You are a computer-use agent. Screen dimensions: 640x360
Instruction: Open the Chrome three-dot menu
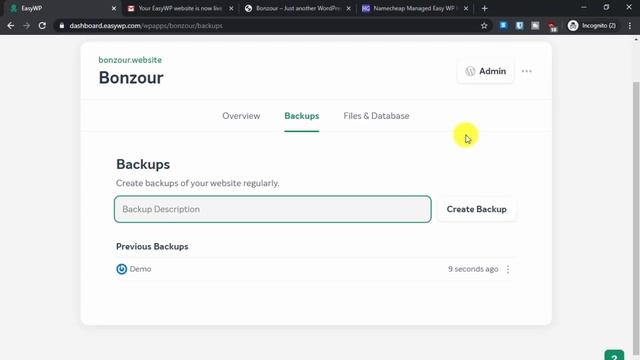click(630, 26)
